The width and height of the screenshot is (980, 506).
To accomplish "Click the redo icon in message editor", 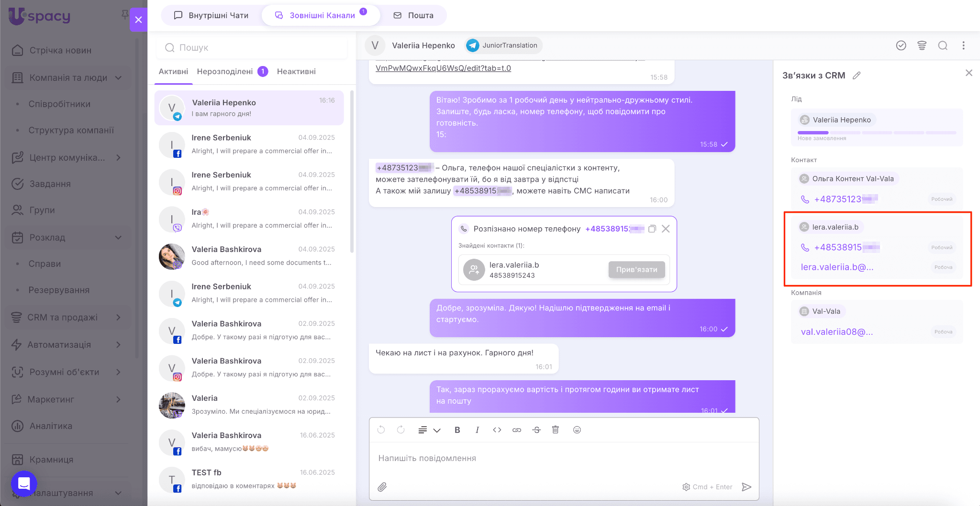I will (401, 430).
